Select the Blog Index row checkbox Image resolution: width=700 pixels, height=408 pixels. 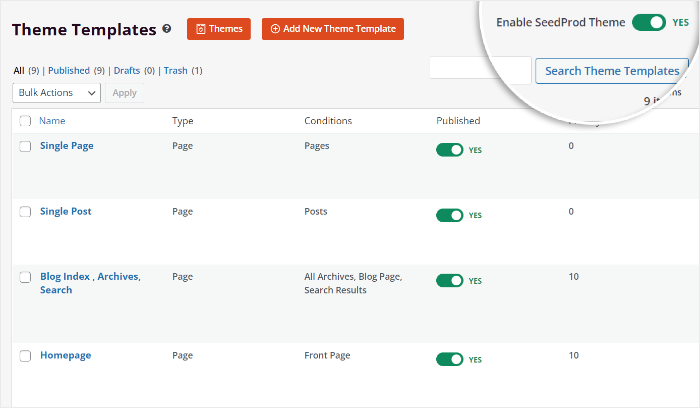tap(25, 277)
